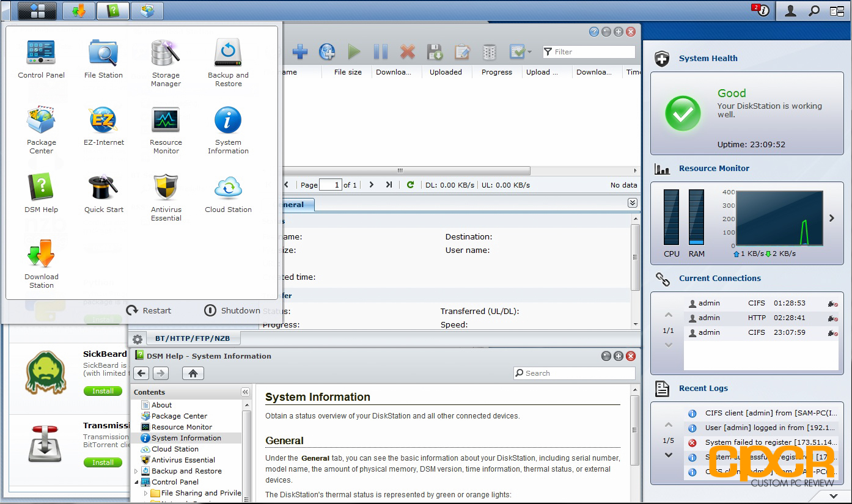
Task: Open the select-tasks checkbox dropdown
Action: pos(520,52)
